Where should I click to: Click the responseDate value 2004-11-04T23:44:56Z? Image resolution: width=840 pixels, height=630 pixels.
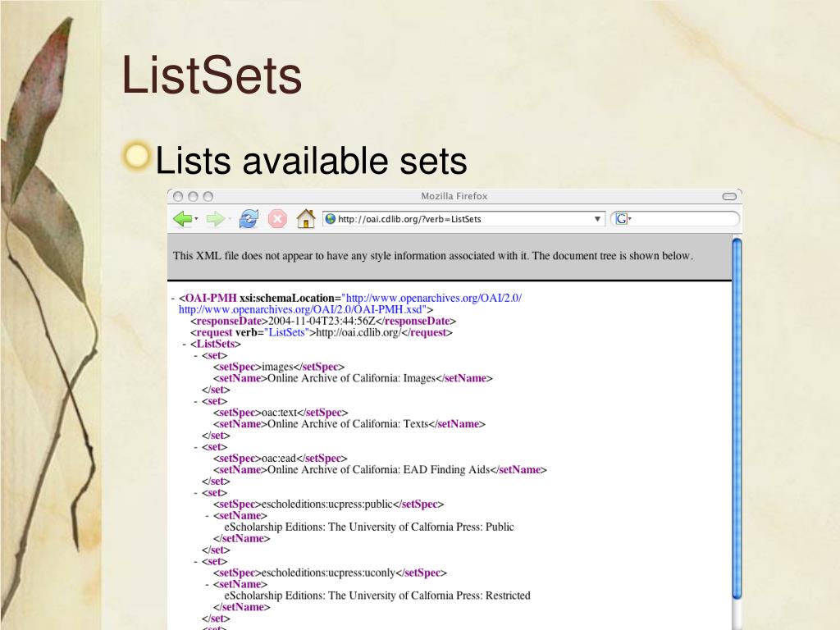322,322
